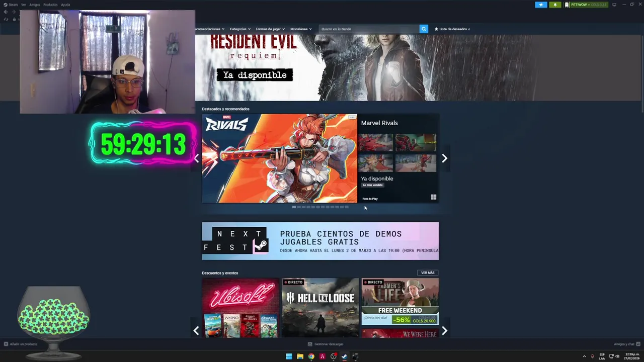This screenshot has width=644, height=362.
Task: Open the Marvel Rivals featured artwork
Action: (279, 158)
